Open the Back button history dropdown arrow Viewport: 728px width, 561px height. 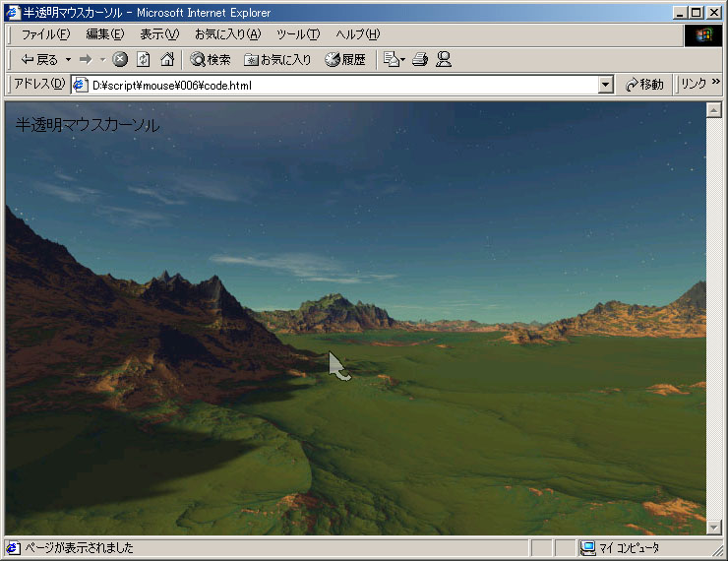[68, 59]
